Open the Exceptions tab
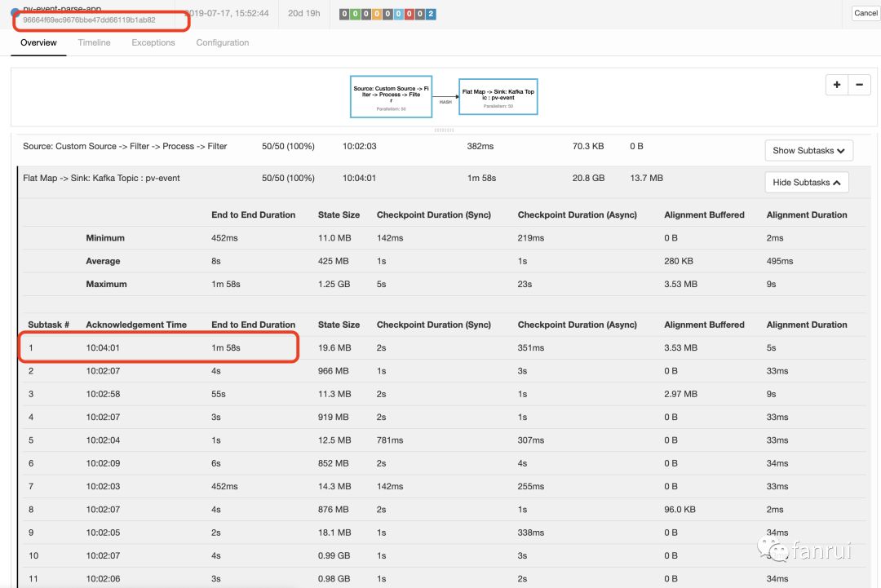Screen dimensions: 881x588 pos(153,42)
